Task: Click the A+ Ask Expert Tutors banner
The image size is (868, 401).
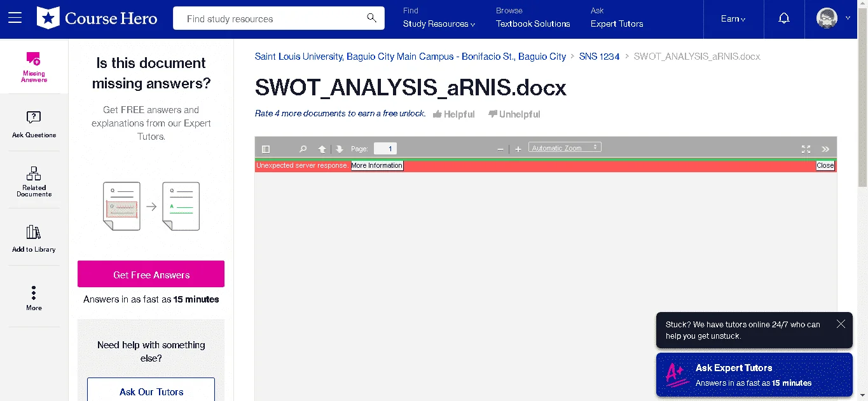Action: (x=754, y=375)
